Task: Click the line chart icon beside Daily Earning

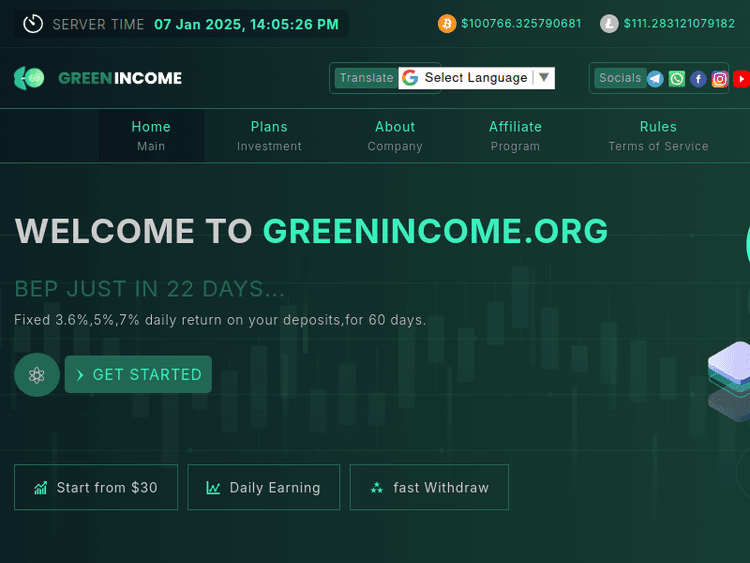Action: (213, 487)
